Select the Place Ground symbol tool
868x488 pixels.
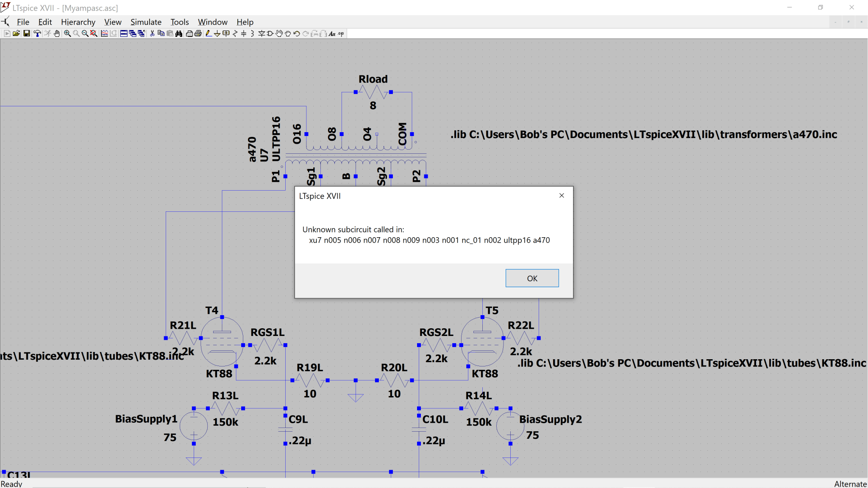point(217,33)
